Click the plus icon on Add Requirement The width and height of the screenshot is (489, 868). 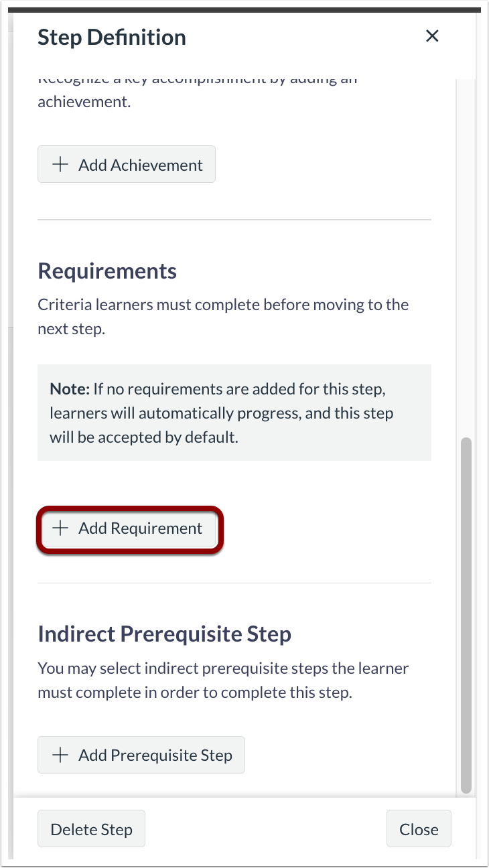click(61, 528)
